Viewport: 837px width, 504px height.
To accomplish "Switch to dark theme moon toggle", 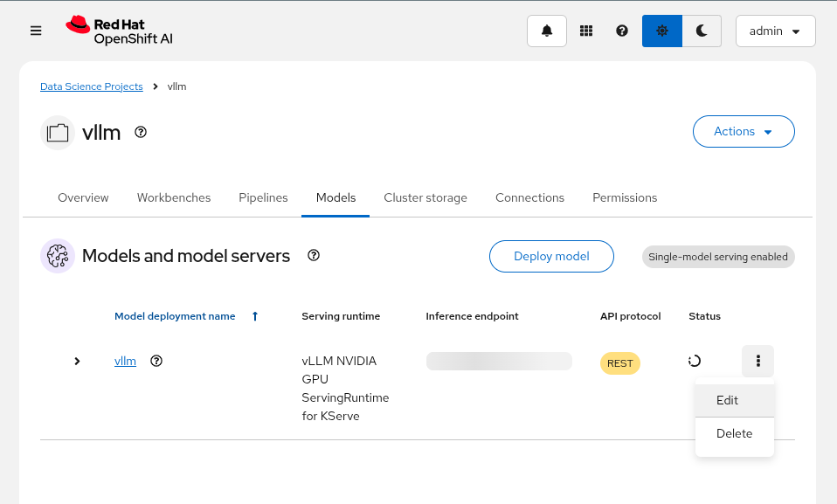I will (702, 31).
